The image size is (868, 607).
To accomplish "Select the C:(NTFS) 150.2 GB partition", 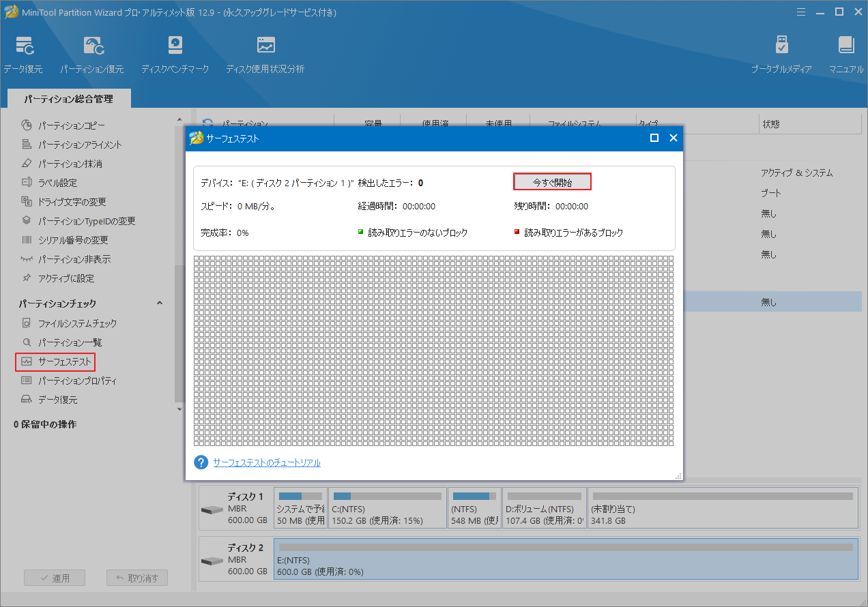I will (x=388, y=508).
